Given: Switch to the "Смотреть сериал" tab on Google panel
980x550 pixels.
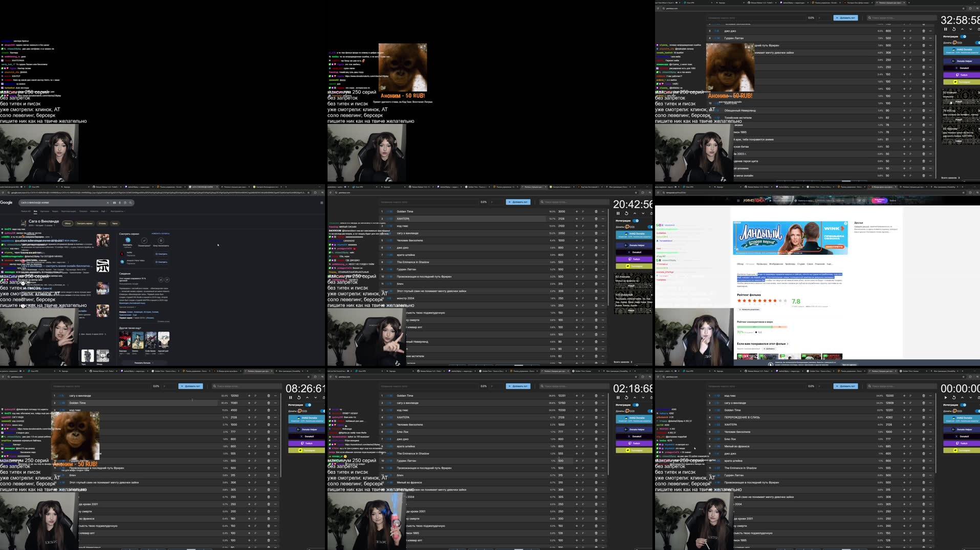Looking at the screenshot, I should (85, 223).
